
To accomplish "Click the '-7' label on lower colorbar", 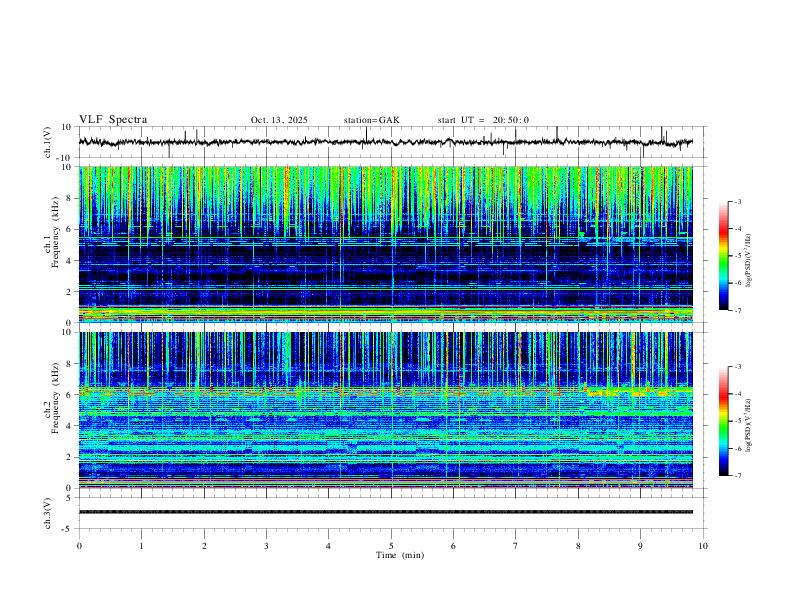I will 737,476.
